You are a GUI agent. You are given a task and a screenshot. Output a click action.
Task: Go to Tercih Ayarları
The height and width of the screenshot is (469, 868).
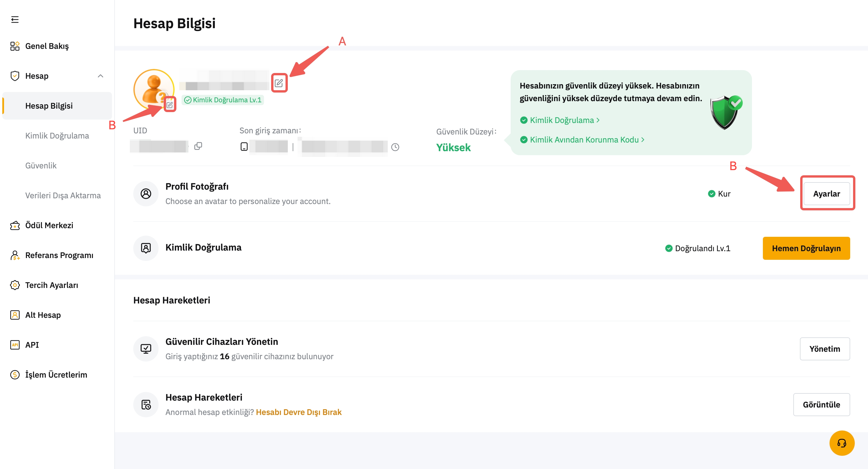[x=51, y=285]
